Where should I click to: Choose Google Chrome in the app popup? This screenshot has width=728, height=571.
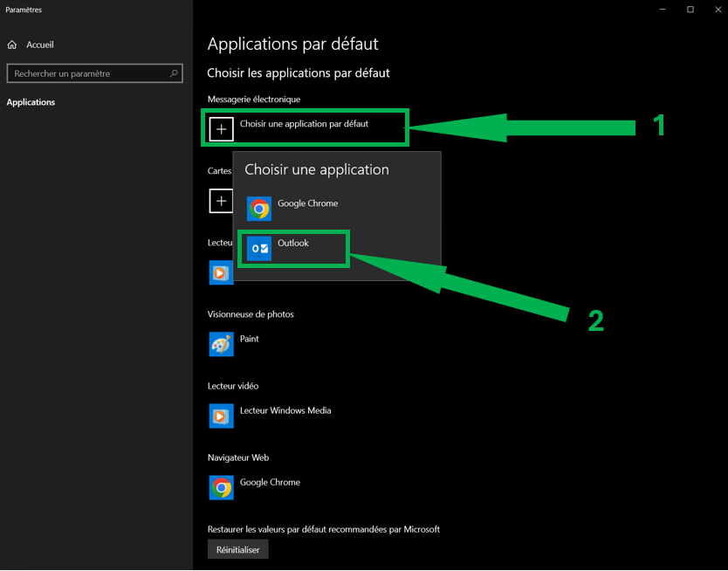(x=308, y=203)
